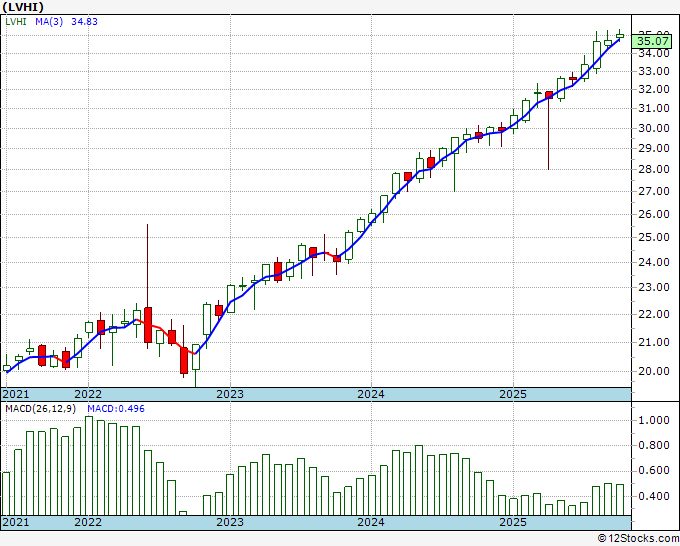Select the 34.00 price axis label
Image resolution: width=680 pixels, height=546 pixels.
tap(654, 53)
